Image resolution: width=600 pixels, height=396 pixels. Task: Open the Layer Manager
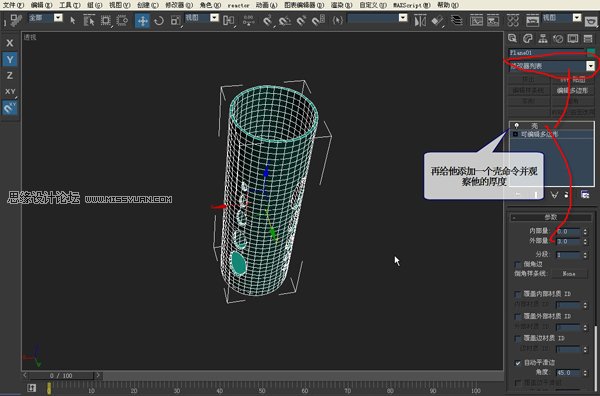pos(457,20)
